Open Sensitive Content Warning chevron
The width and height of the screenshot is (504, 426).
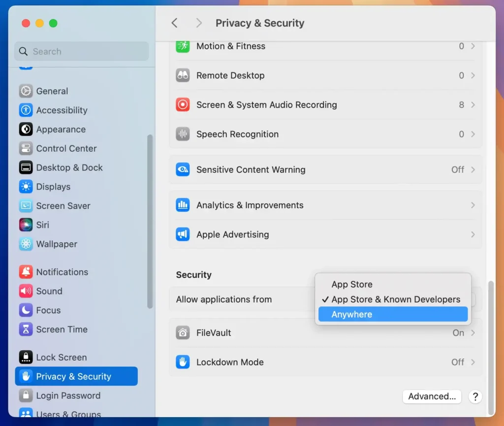[473, 169]
